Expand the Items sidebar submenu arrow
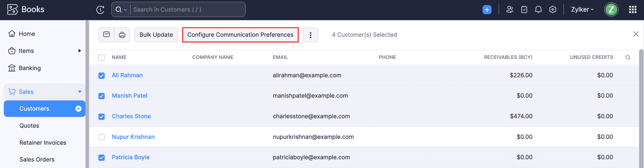This screenshot has height=168, width=644. tap(80, 51)
